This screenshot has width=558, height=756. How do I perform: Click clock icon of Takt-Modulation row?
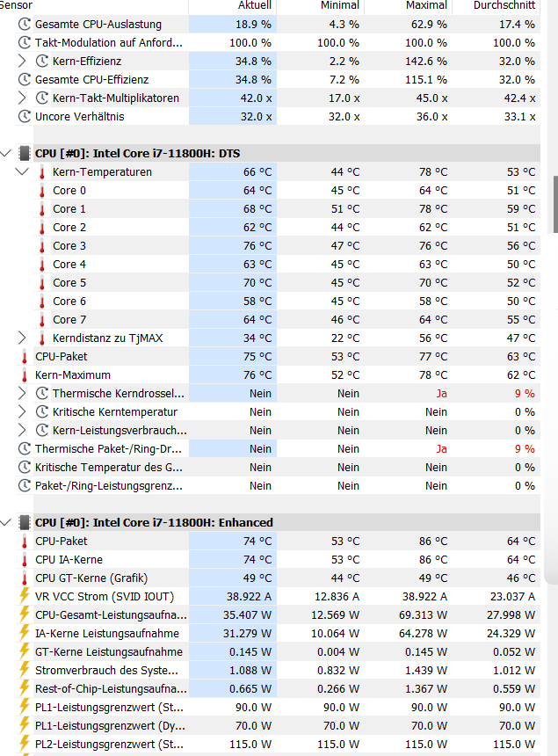tap(25, 42)
